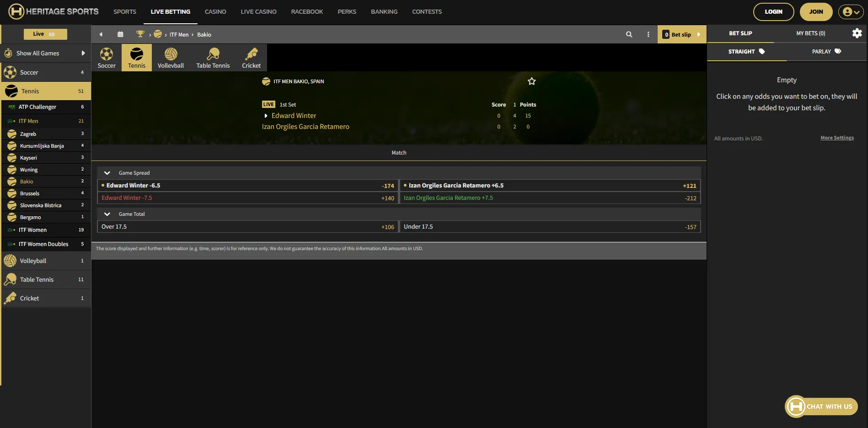This screenshot has height=428, width=868.
Task: Open More Settings link
Action: point(837,138)
